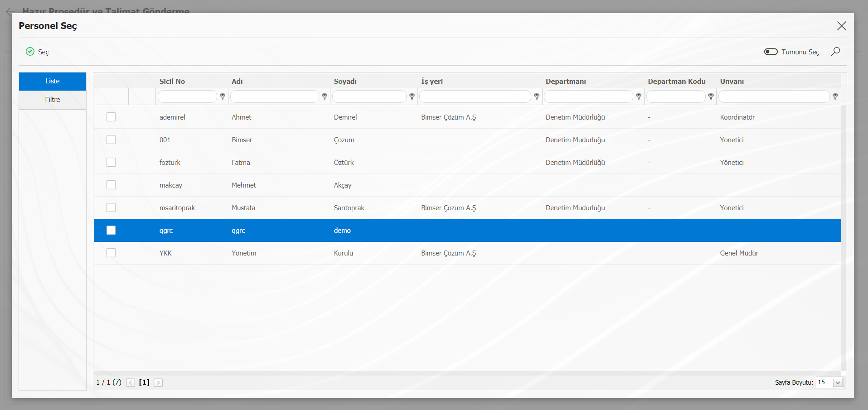Click the 'Kurulu' surname cell
The image size is (868, 410).
pos(344,253)
